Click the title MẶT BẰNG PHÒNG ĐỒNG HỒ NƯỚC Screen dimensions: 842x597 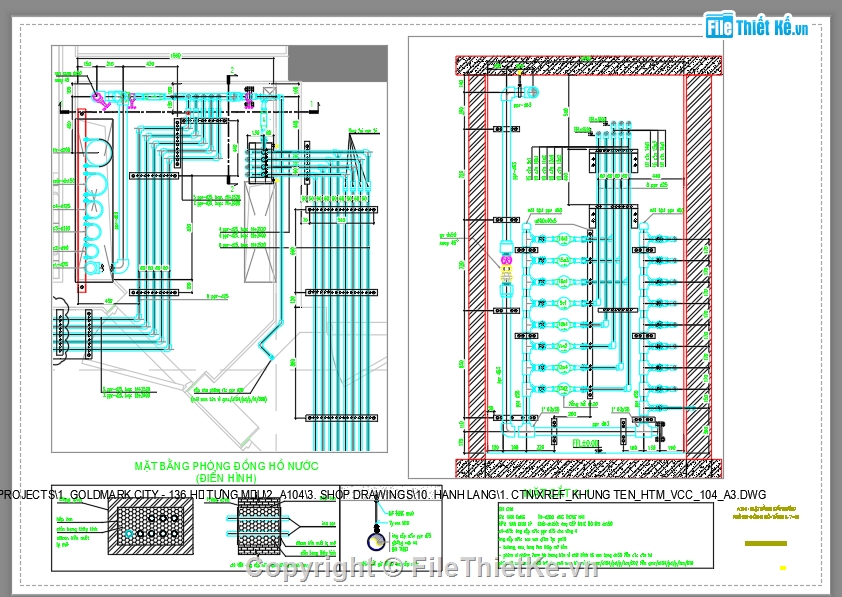[226, 466]
